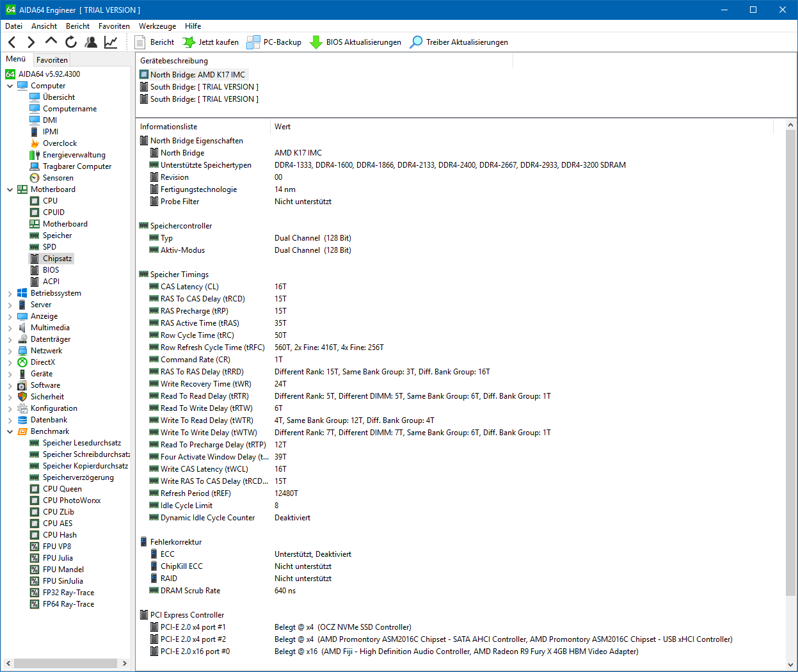Select Speicher under Motherboard
The image size is (798, 672).
point(57,236)
